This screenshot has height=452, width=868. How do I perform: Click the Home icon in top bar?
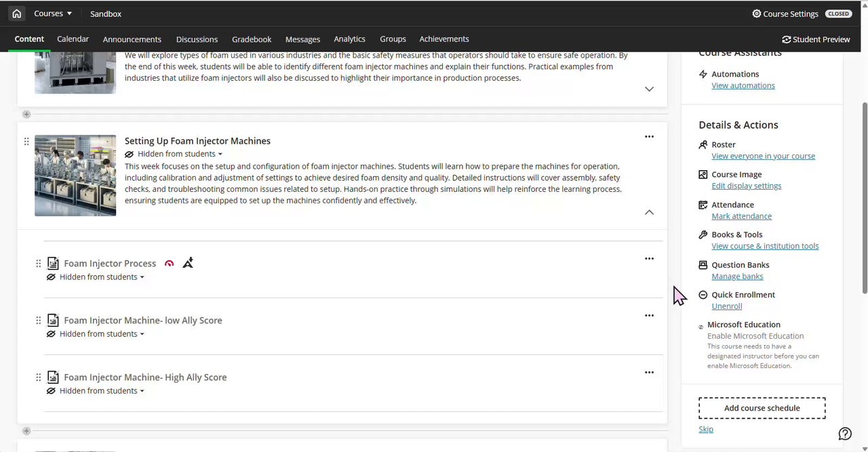pyautogui.click(x=16, y=14)
